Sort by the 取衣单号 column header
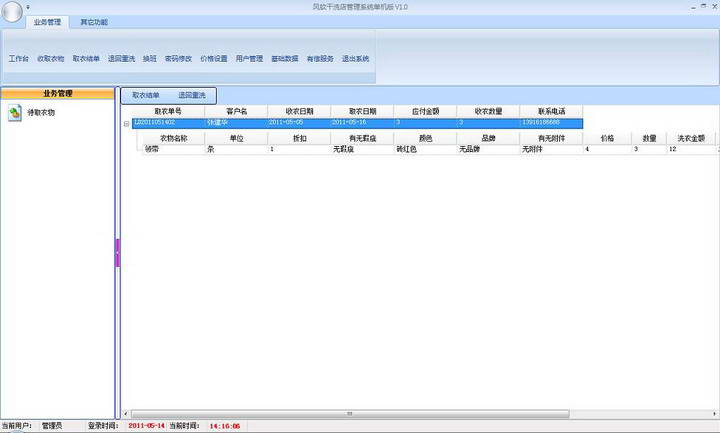The image size is (720, 433). [x=168, y=111]
